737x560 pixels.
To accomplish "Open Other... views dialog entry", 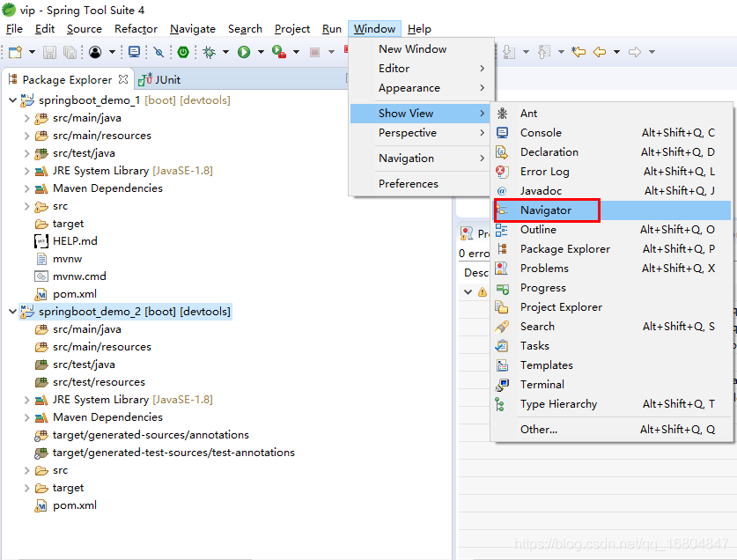I will [x=610, y=430].
